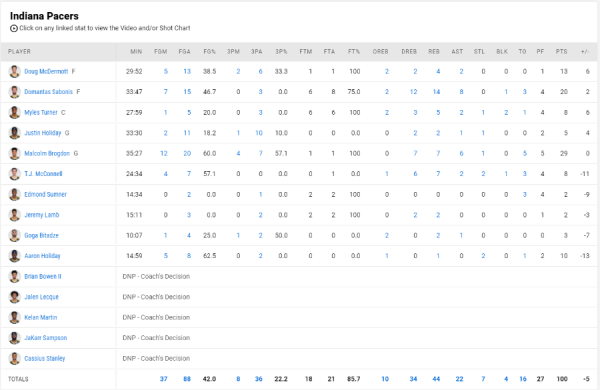Click the REB column header
Screen dimensions: 600x390
pos(434,51)
